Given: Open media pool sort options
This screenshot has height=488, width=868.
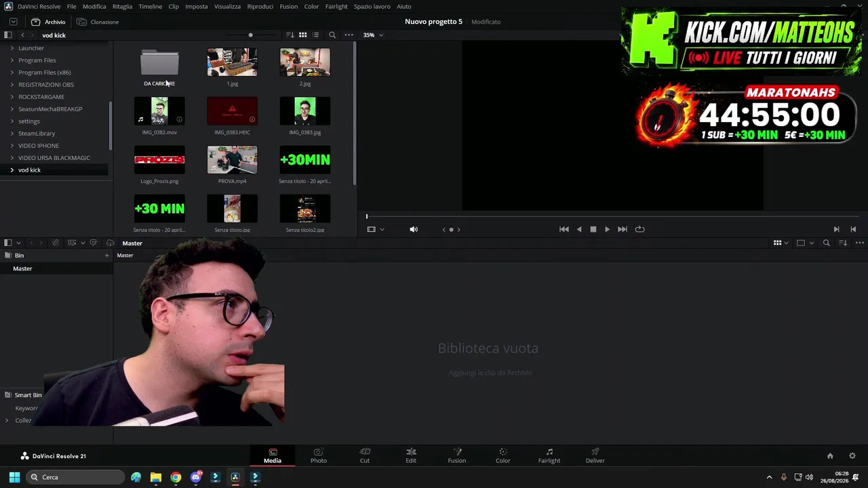Looking at the screenshot, I should click(x=843, y=243).
